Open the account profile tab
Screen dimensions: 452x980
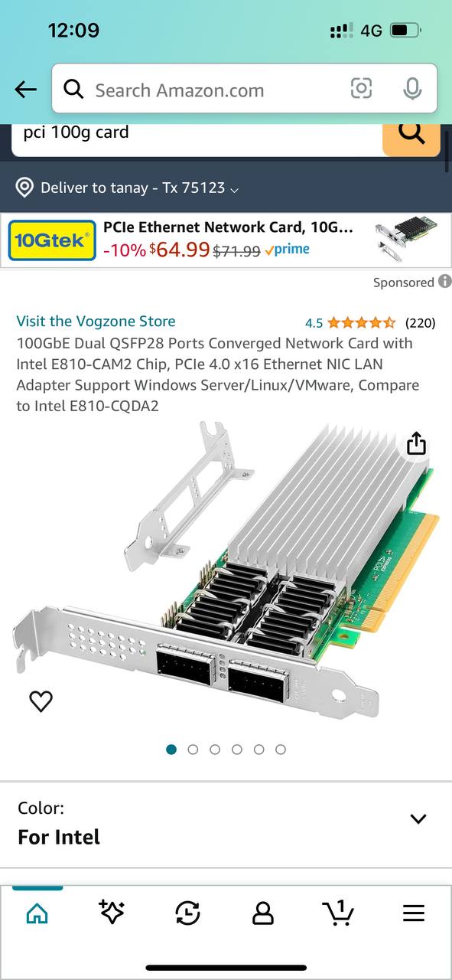click(x=263, y=913)
